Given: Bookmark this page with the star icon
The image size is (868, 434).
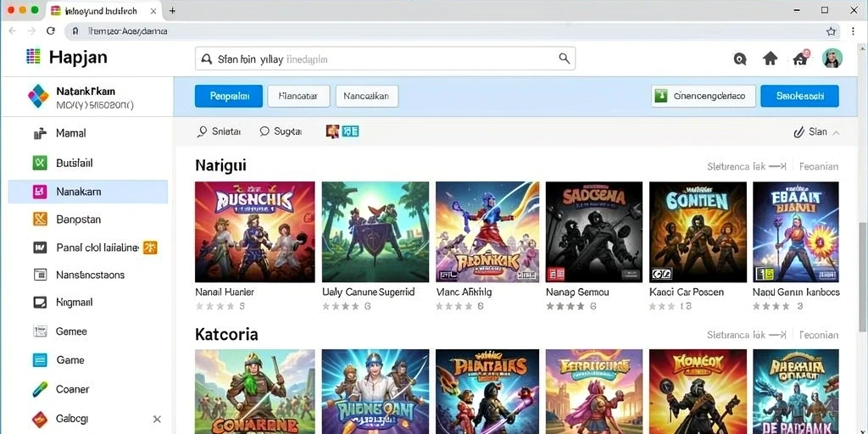Looking at the screenshot, I should click(831, 31).
